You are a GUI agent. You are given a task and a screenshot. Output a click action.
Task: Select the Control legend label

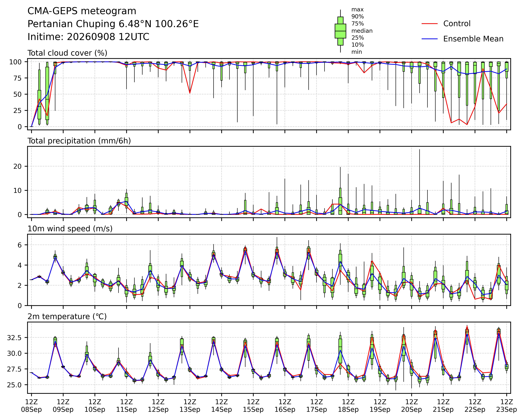[457, 24]
